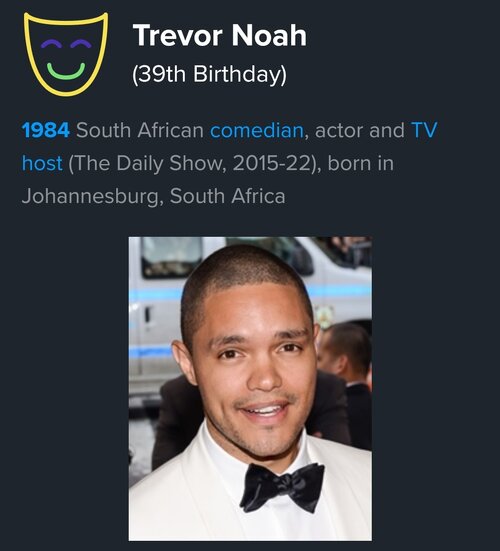The height and width of the screenshot is (551, 500).
Task: Click the blue TV link word
Action: click(x=424, y=130)
